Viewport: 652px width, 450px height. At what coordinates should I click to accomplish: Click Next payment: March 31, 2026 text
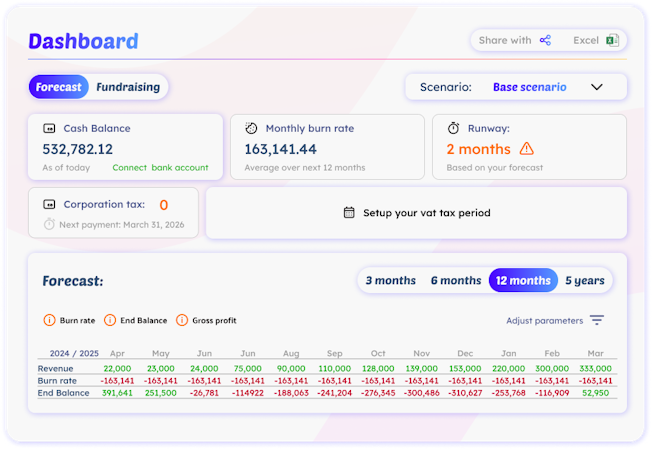(x=122, y=225)
